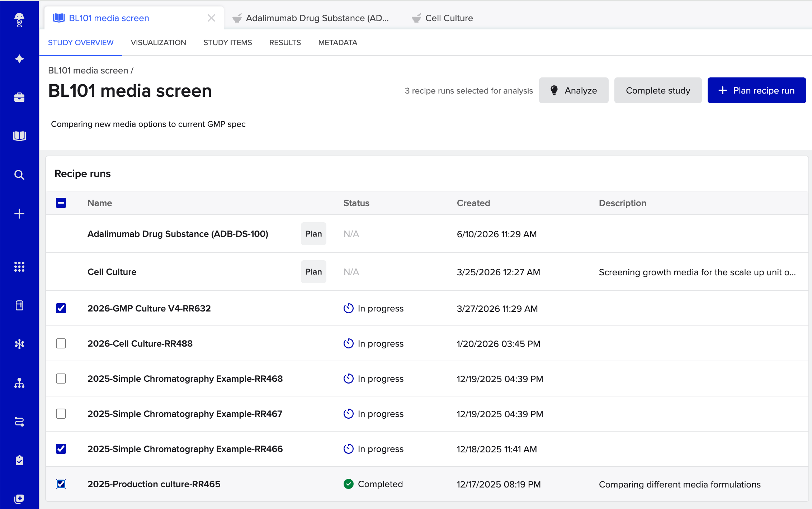Click '3 recipe runs selected for analysis' text
The image size is (812, 509).
point(469,91)
